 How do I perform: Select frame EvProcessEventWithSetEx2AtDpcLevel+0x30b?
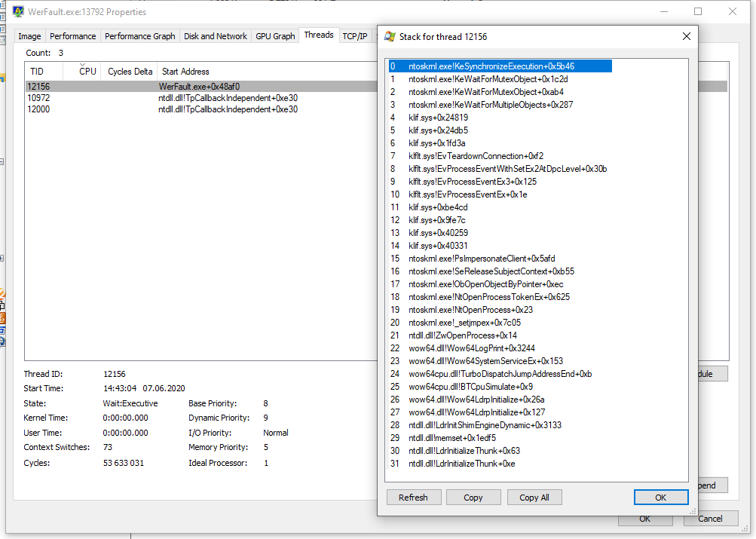coord(500,169)
